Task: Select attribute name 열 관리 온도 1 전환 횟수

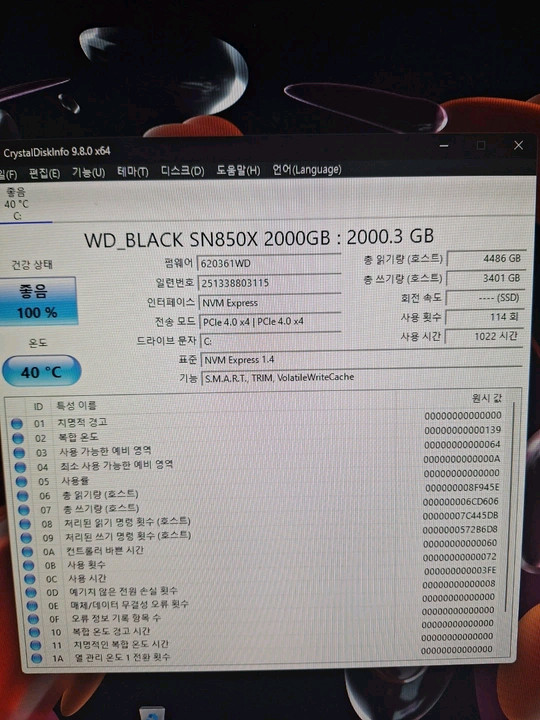Action: click(123, 657)
